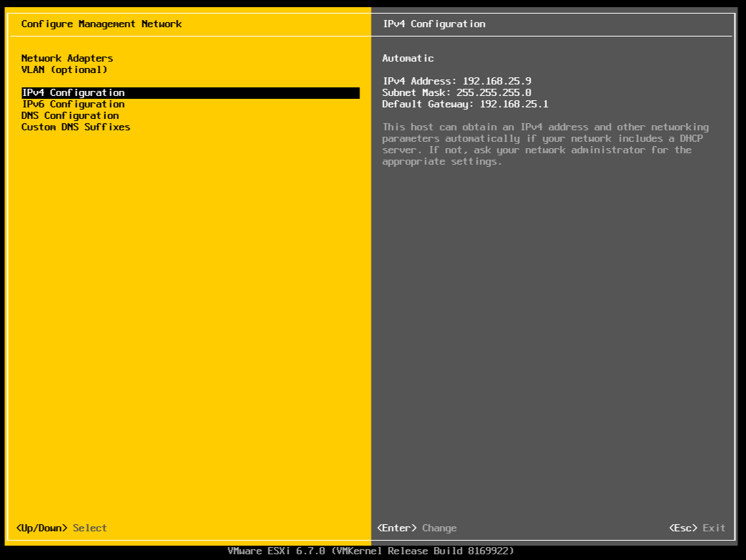This screenshot has height=560, width=746.
Task: Click the IPv4 Configuration panel heading
Action: point(434,24)
